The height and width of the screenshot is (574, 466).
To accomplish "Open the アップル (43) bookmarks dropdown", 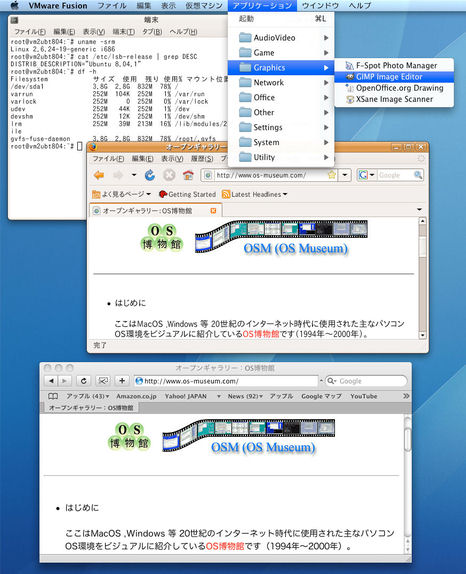I will pyautogui.click(x=87, y=396).
